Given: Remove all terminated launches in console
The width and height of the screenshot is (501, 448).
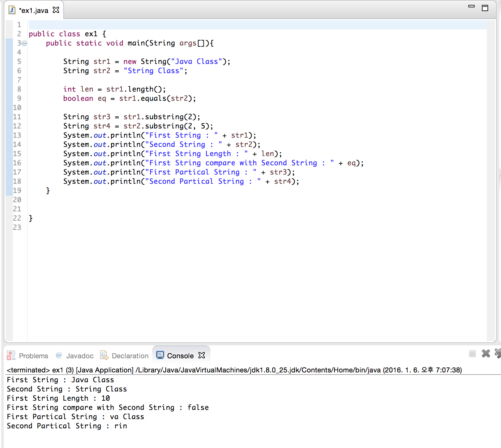Looking at the screenshot, I should tap(498, 353).
